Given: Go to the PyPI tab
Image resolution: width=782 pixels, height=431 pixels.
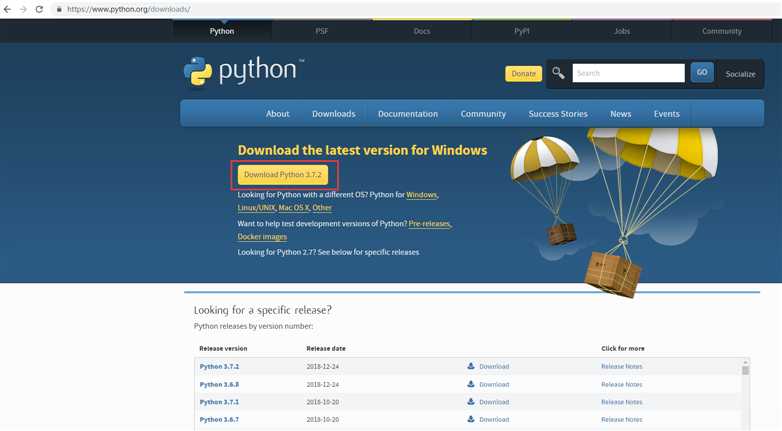Looking at the screenshot, I should coord(522,31).
